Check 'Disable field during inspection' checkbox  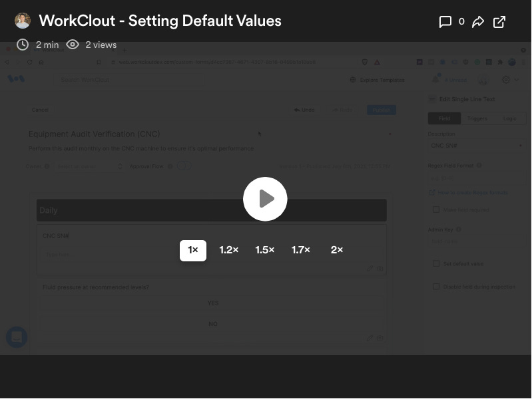[x=436, y=287]
